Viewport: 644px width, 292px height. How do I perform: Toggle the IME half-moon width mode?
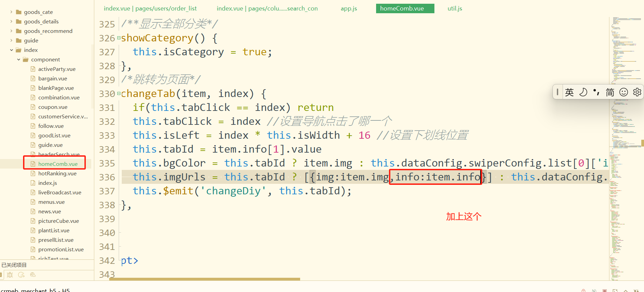point(583,92)
